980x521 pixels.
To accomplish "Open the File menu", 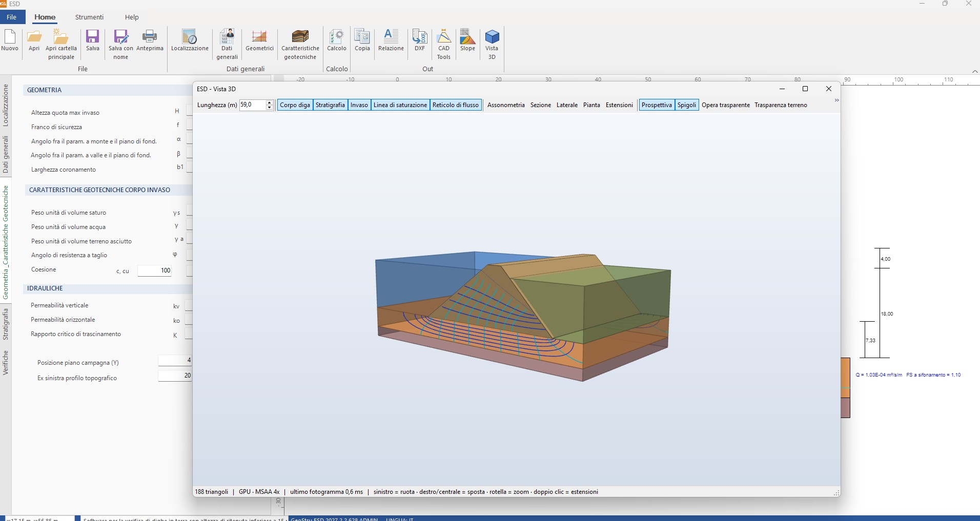I will click(x=12, y=17).
